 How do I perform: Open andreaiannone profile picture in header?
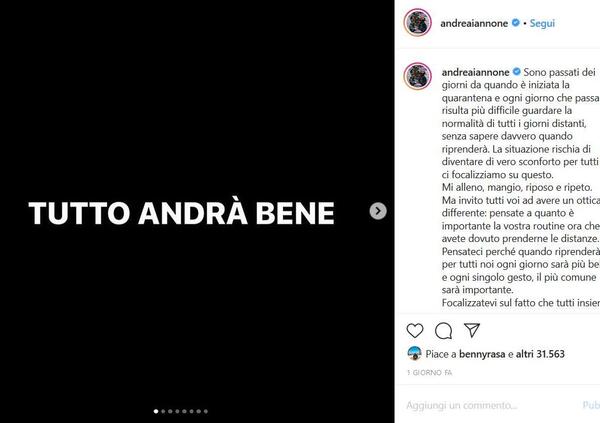(x=417, y=23)
